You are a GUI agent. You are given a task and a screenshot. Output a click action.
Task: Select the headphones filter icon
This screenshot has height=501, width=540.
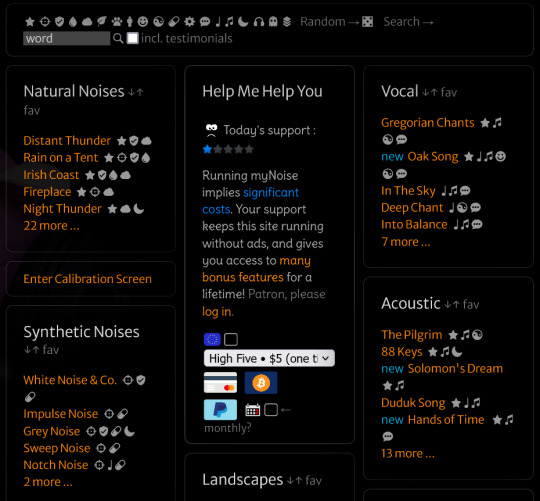click(259, 22)
